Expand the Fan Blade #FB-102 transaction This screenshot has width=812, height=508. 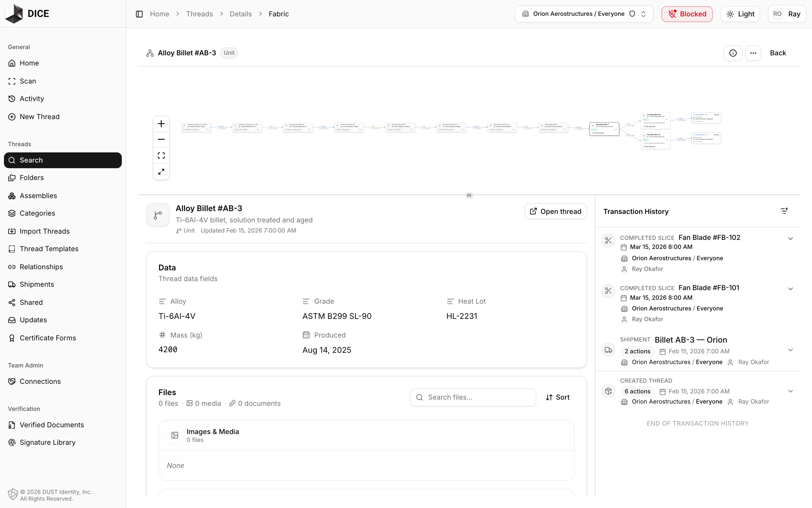pyautogui.click(x=790, y=238)
